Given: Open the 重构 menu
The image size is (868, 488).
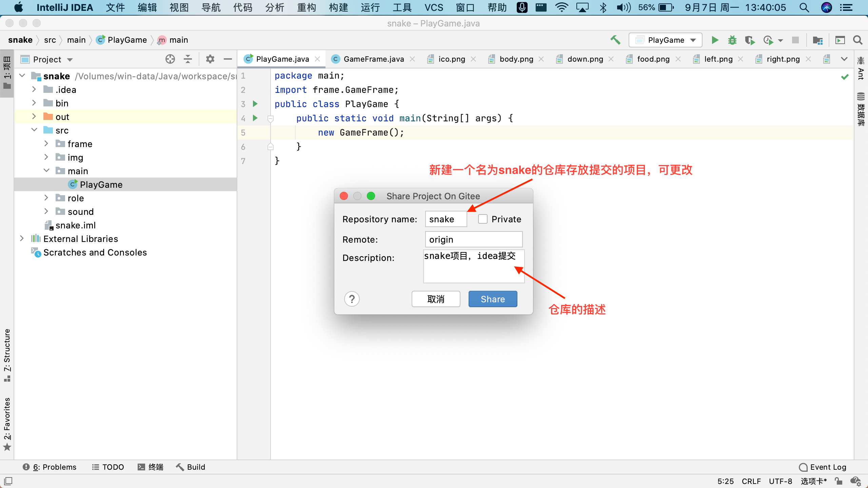Looking at the screenshot, I should tap(307, 7).
